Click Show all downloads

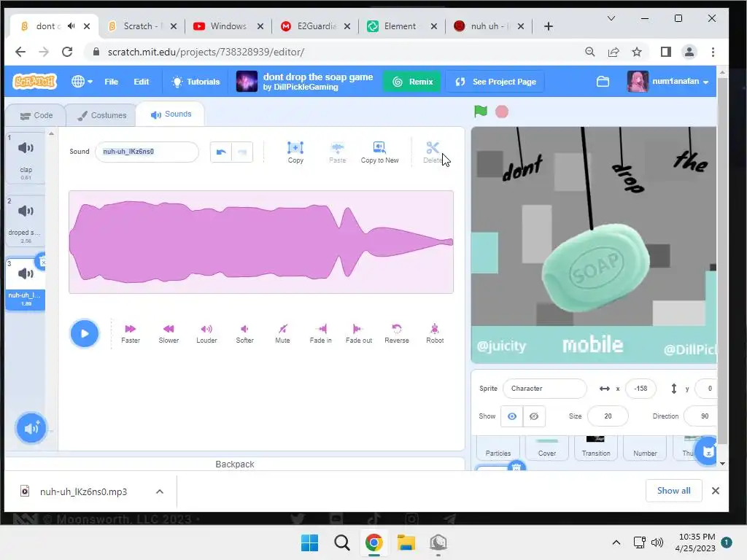[x=673, y=491]
